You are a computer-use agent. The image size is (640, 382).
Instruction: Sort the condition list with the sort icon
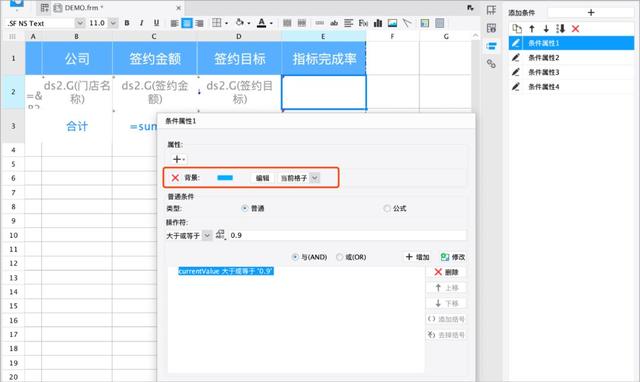[560, 29]
